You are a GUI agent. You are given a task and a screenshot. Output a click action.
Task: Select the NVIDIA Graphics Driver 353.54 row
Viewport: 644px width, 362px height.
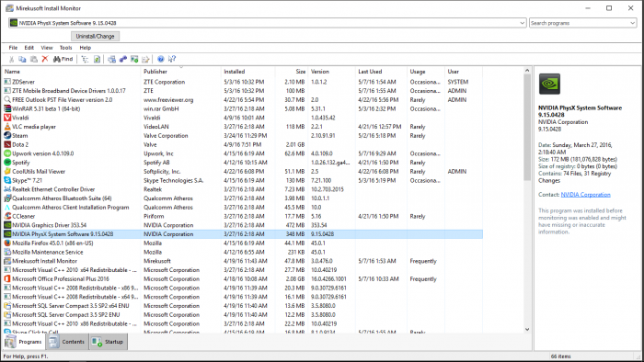pyautogui.click(x=243, y=225)
